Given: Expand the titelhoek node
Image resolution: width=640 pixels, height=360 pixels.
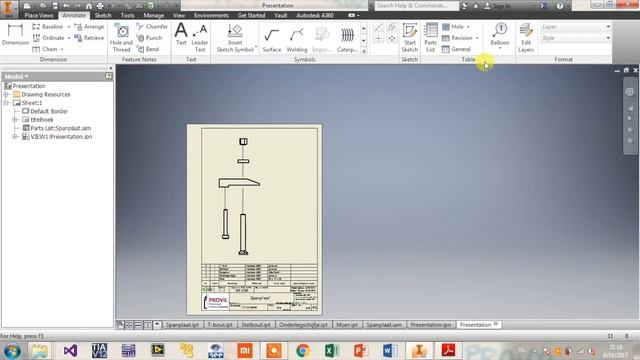Looking at the screenshot, I should point(15,120).
